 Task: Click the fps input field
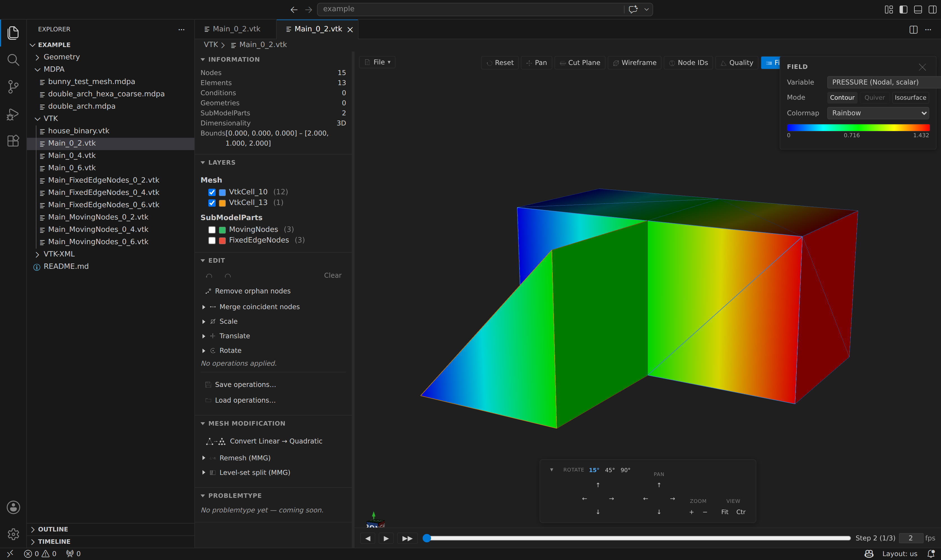tap(911, 538)
